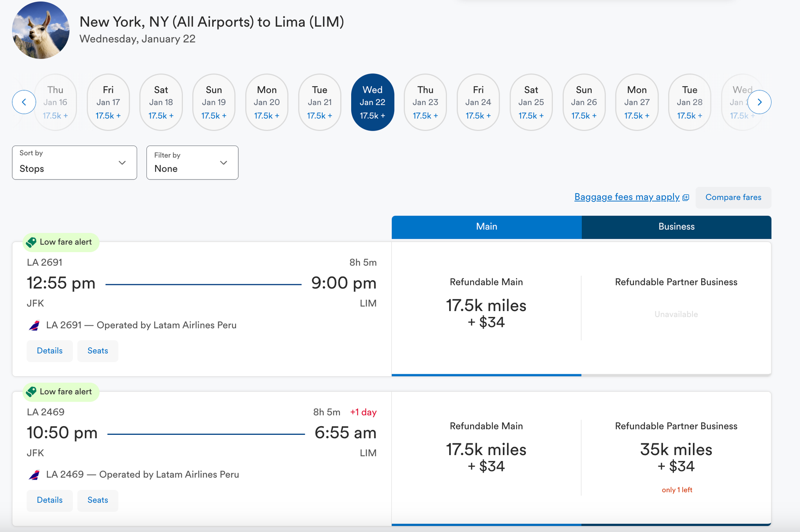
Task: Open the Filter by None dropdown
Action: pyautogui.click(x=192, y=163)
